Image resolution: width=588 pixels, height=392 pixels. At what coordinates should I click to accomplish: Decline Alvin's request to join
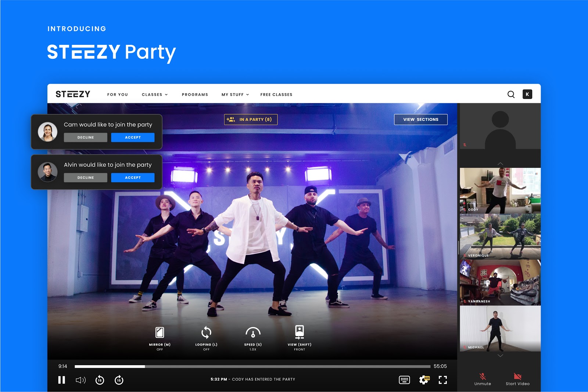[x=86, y=177]
